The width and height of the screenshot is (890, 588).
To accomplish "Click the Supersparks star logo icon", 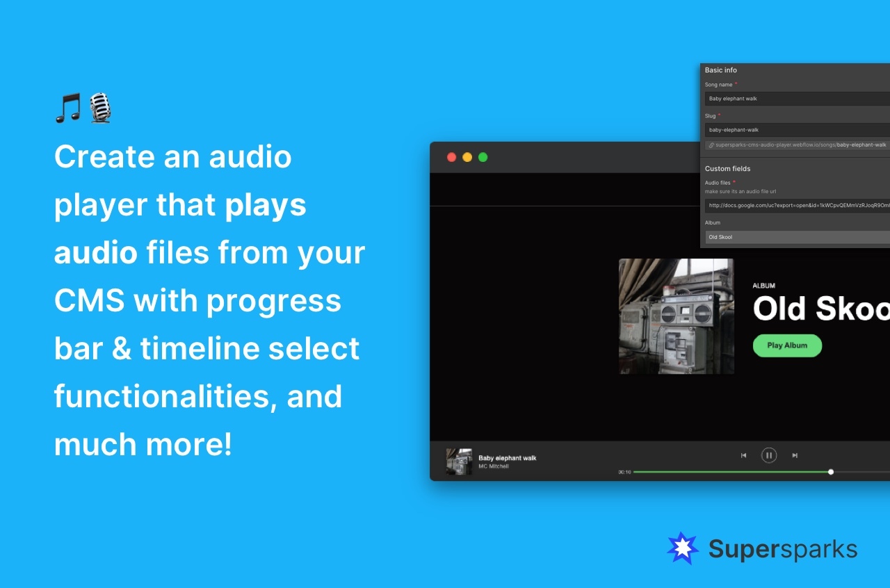I will pyautogui.click(x=683, y=548).
